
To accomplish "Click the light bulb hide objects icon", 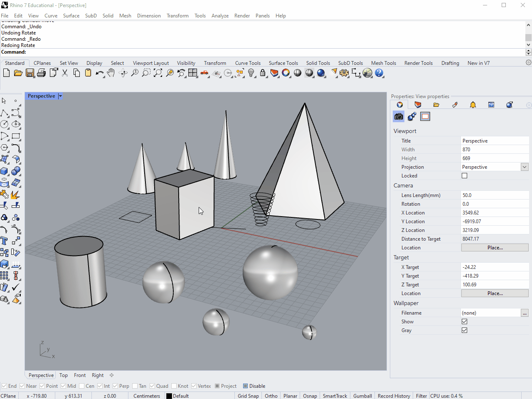I will [251, 73].
